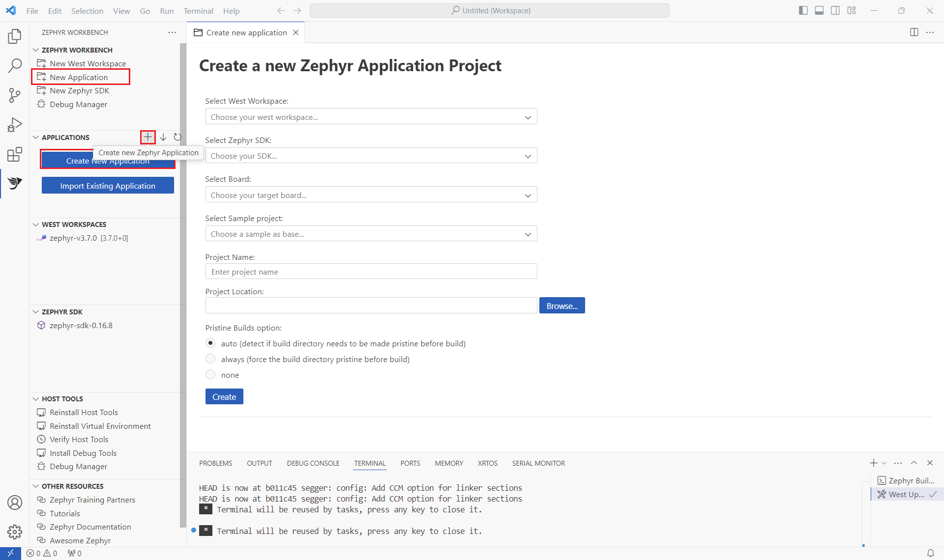Click the Create button to build project
The height and width of the screenshot is (560, 944).
224,396
